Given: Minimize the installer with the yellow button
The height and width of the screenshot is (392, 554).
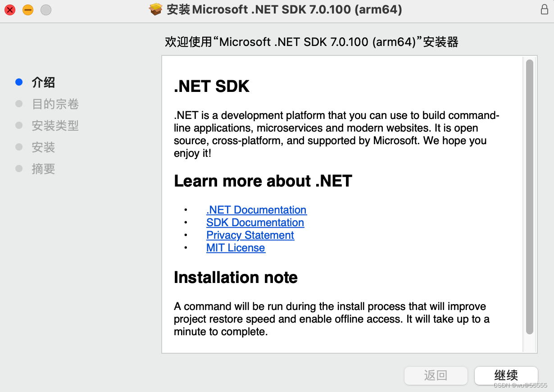Looking at the screenshot, I should coord(28,9).
